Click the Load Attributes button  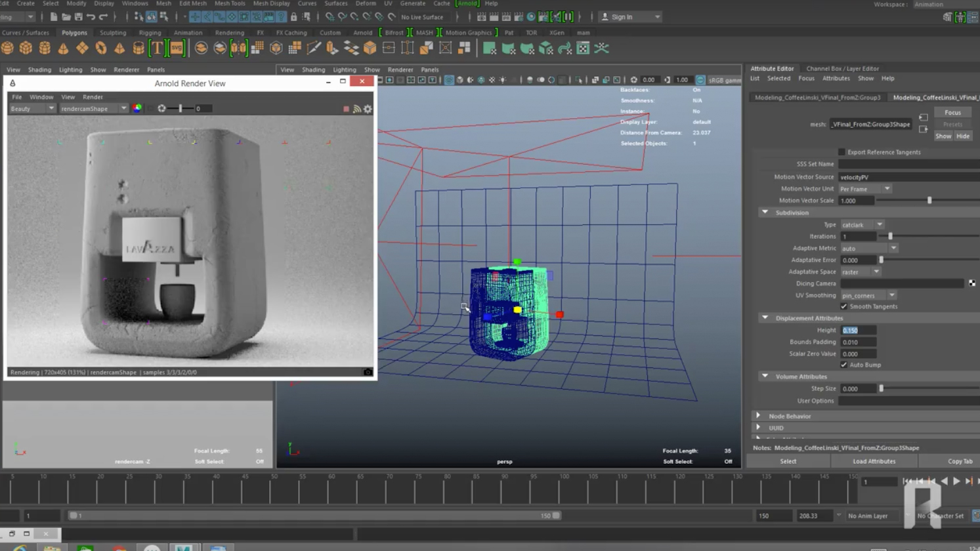874,461
